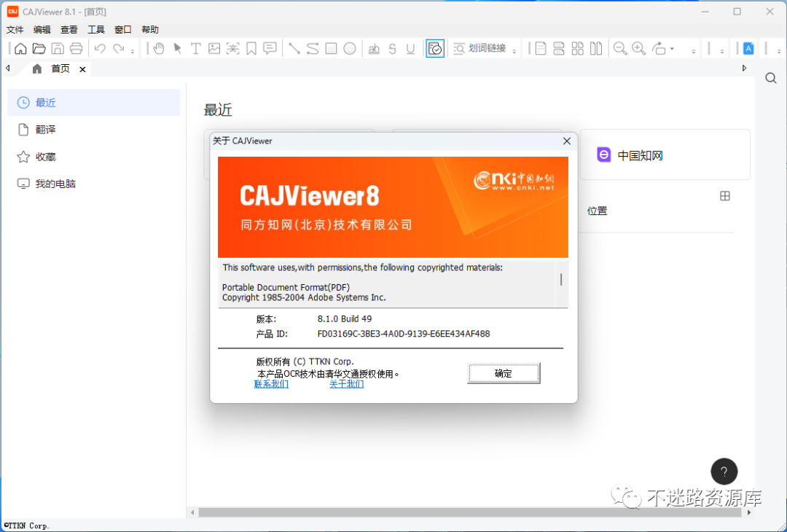Open the 工具 menu
This screenshot has width=787, height=532.
click(x=96, y=30)
